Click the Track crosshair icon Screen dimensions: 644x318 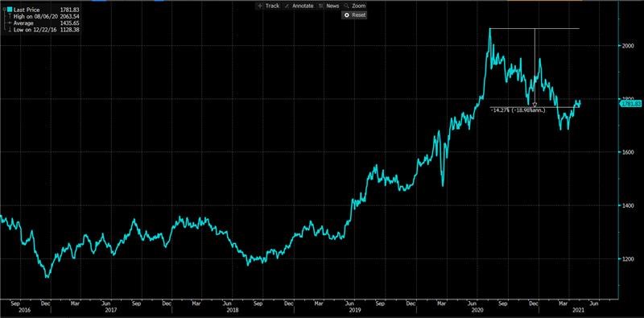point(260,6)
